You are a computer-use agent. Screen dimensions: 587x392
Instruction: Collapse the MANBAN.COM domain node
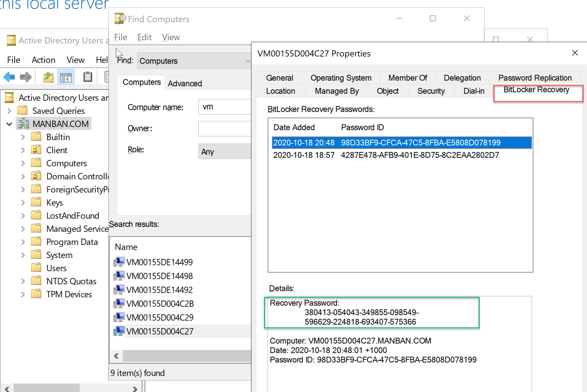9,123
